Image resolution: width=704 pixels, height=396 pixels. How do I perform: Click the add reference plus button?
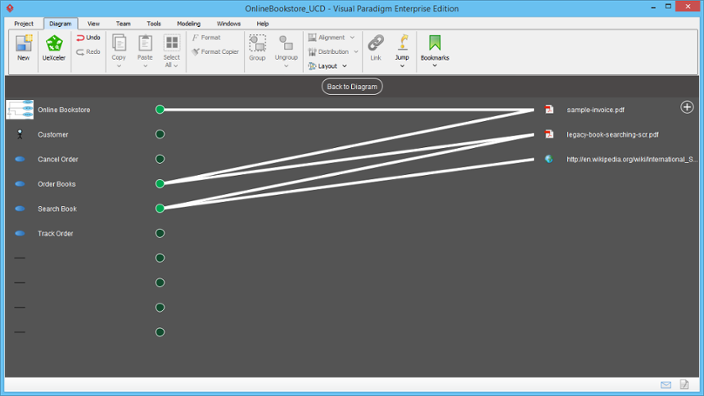pos(687,107)
